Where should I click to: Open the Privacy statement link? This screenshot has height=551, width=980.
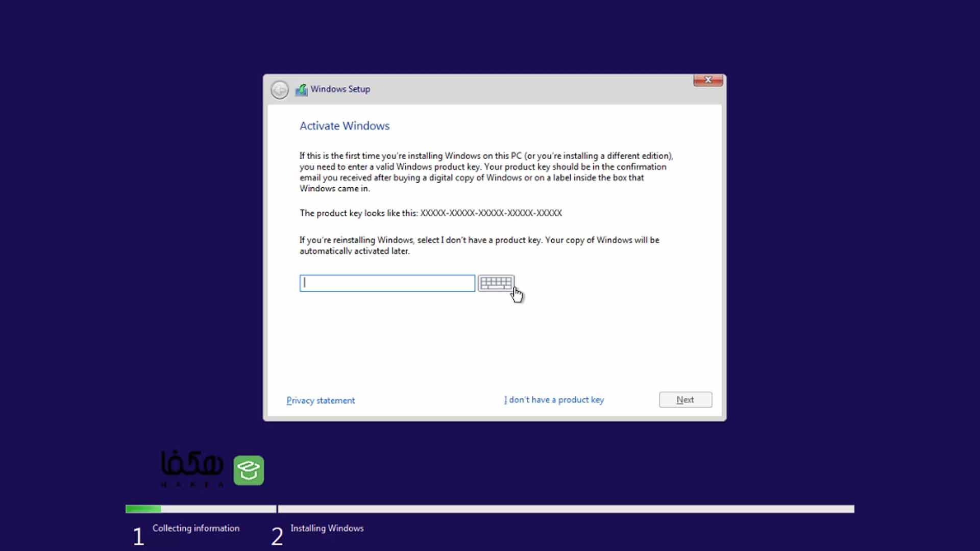(x=321, y=400)
